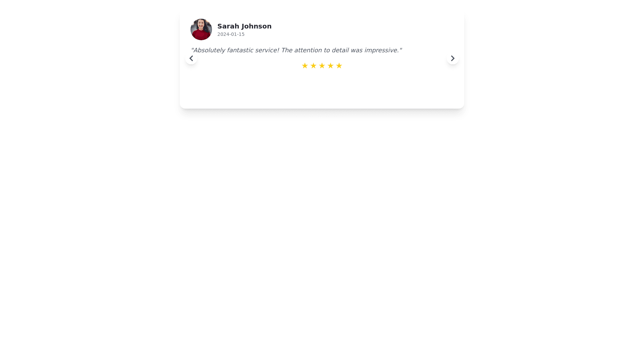Click Sarah Johnson's circular avatar photo
644x362 pixels.
(201, 29)
